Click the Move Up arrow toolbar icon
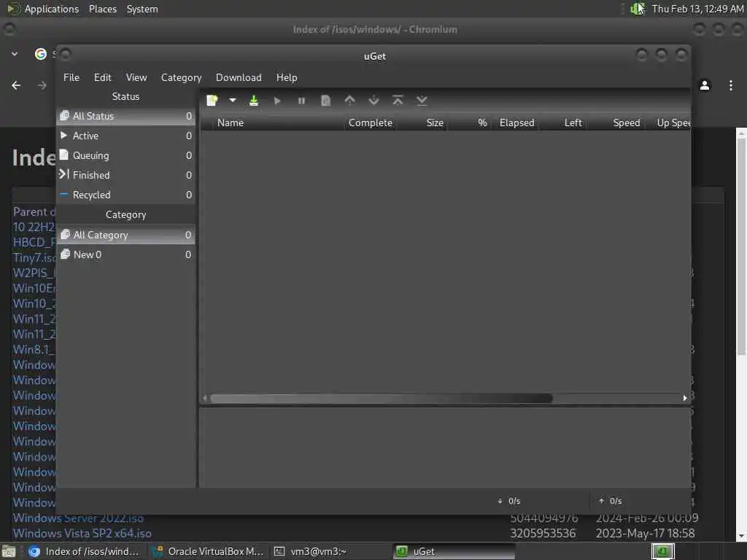747x560 pixels. [349, 101]
